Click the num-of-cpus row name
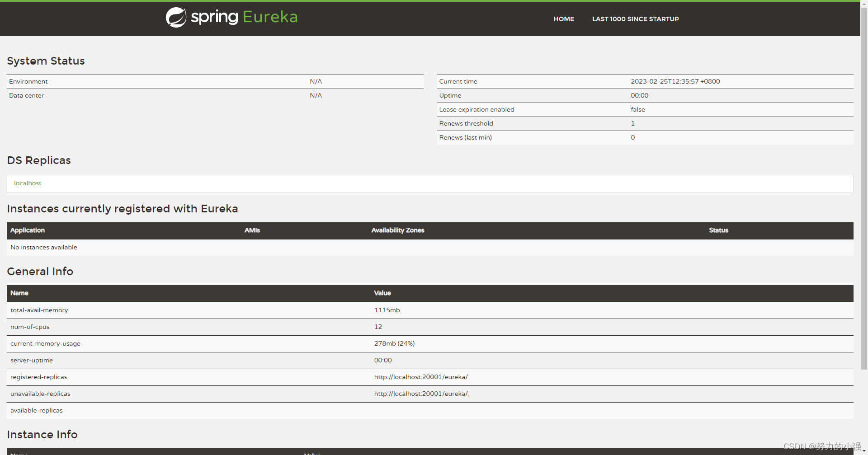The image size is (868, 455). (30, 327)
